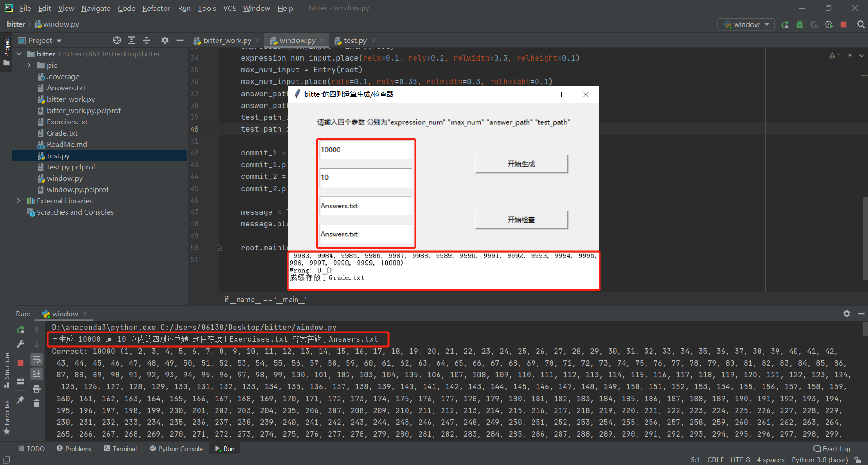Open the Structure side panel
Image resolution: width=868 pixels, height=465 pixels.
point(7,371)
